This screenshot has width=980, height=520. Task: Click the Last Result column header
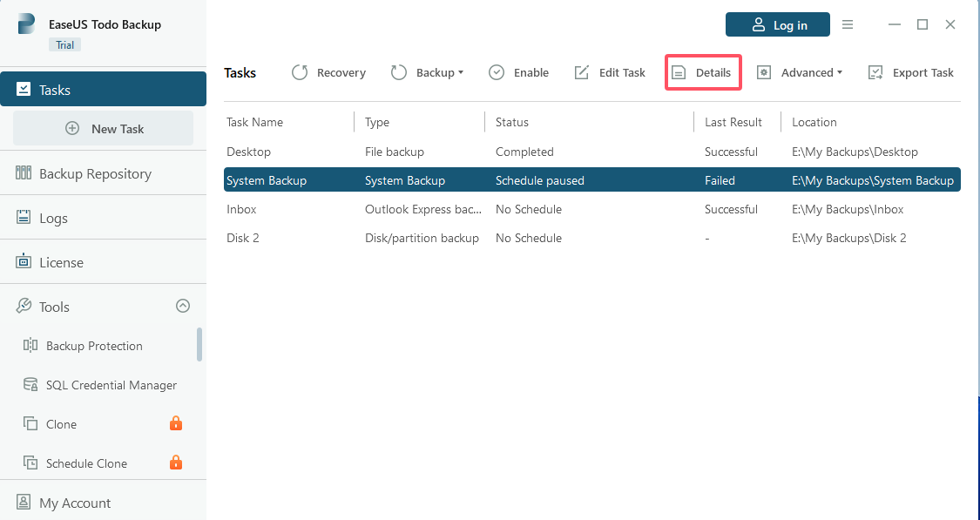[x=733, y=122]
